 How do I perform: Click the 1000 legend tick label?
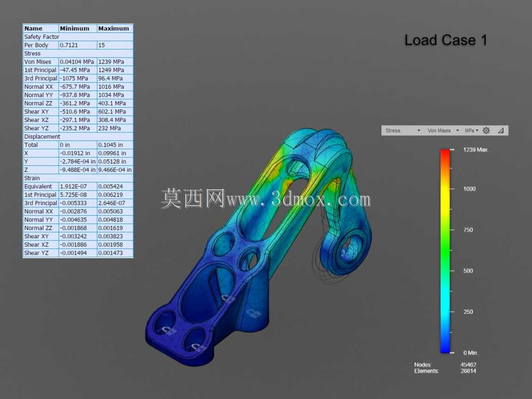469,189
